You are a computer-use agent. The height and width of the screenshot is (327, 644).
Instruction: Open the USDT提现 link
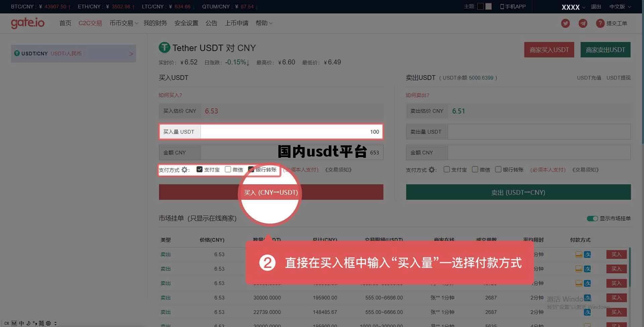(619, 78)
